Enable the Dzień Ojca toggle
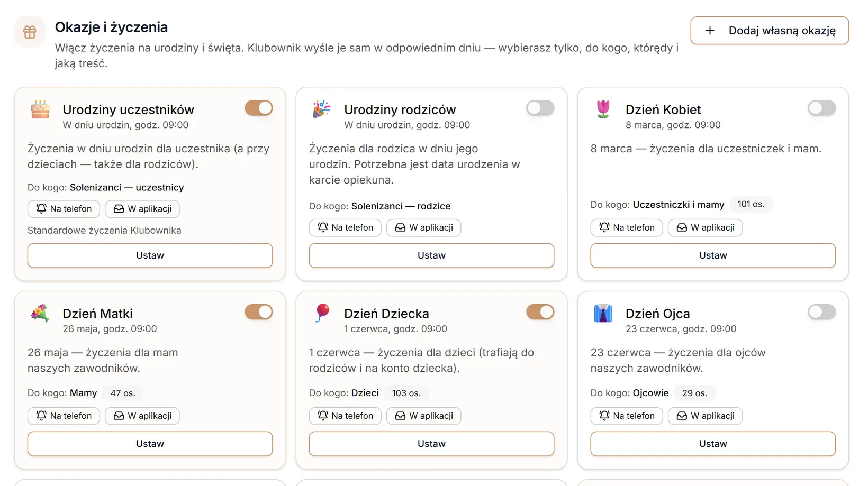 click(822, 312)
